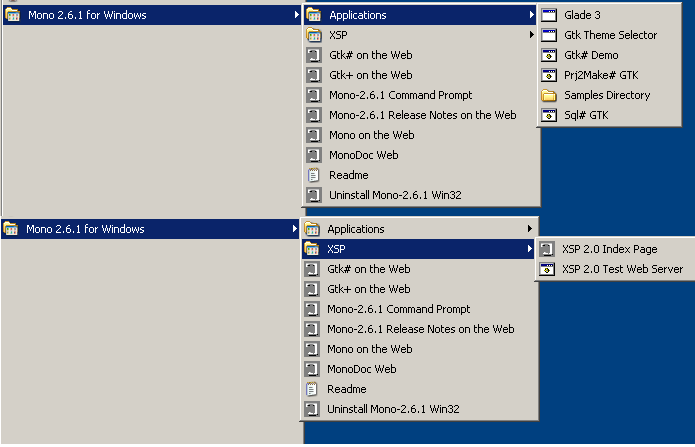Choose the non-highlighted XSP menu entry
The width and height of the screenshot is (695, 447).
click(339, 35)
